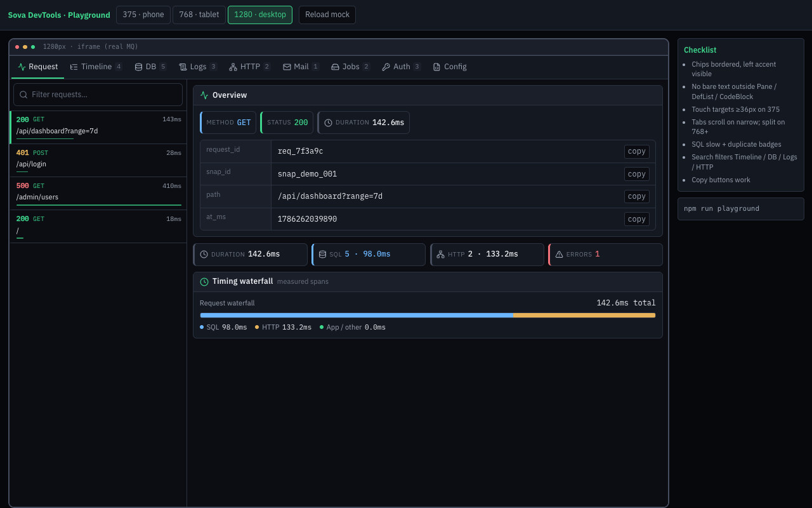
Task: Copy the path value
Action: coord(637,196)
